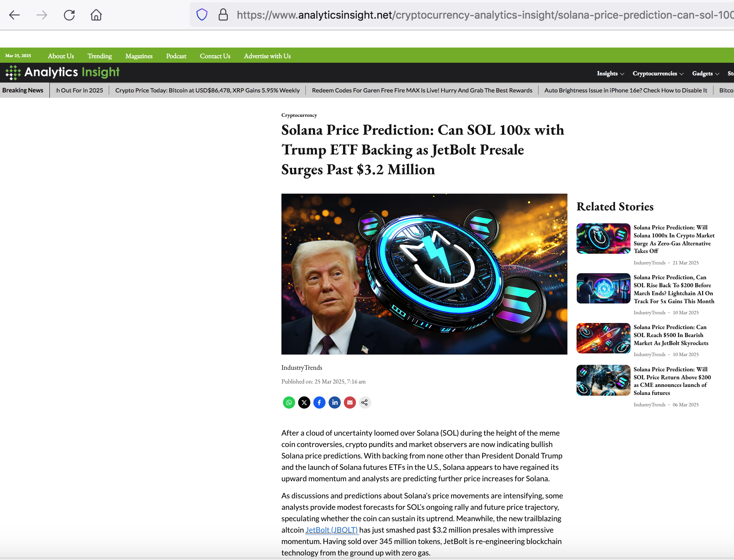Click the 'Mar 25, 2025' date in top bar
Image resolution: width=734 pixels, height=560 pixels.
click(x=18, y=56)
